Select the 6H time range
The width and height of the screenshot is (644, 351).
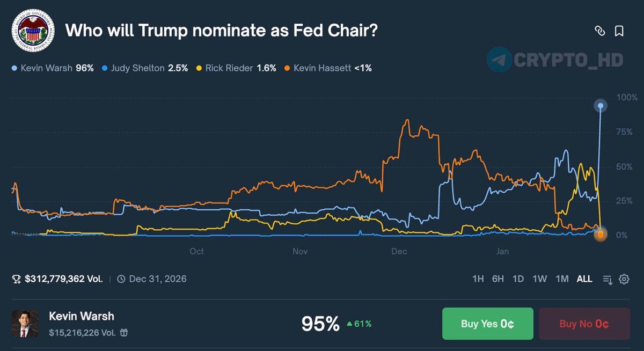[x=497, y=279]
